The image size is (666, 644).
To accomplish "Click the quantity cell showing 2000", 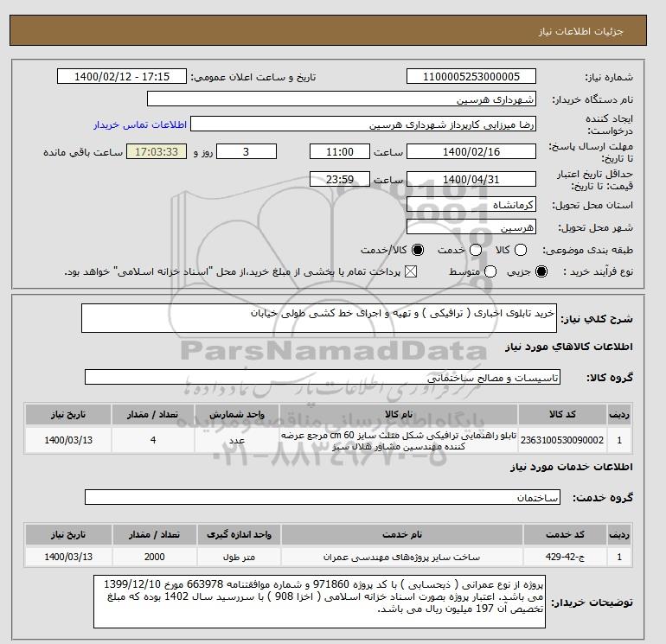I will pyautogui.click(x=155, y=557).
